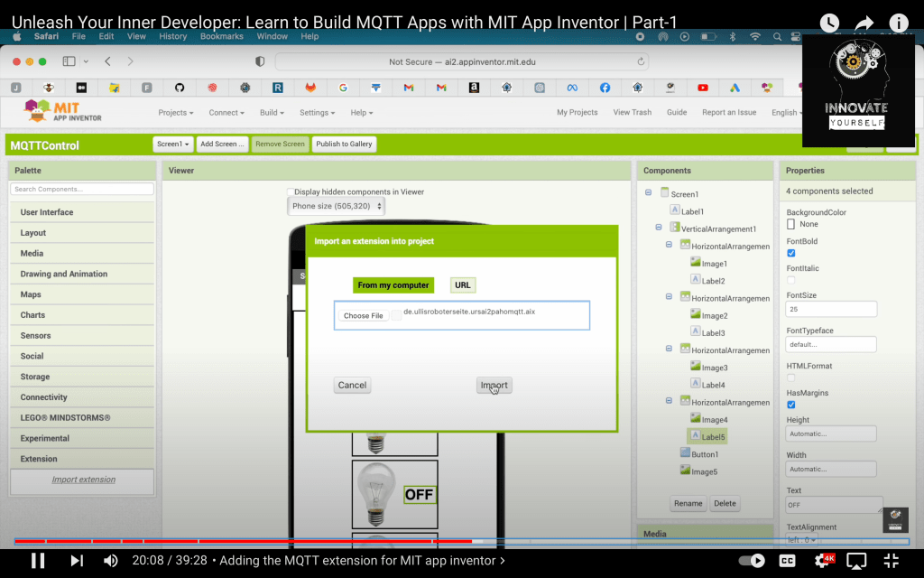
Task: Click the Choose File button
Action: pos(363,315)
